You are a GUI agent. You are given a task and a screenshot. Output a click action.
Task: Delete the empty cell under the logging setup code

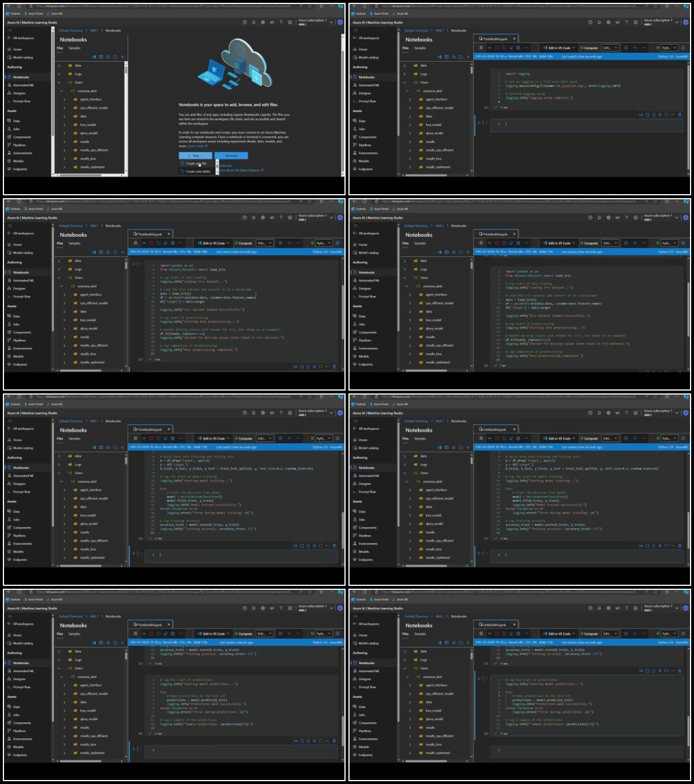click(680, 115)
